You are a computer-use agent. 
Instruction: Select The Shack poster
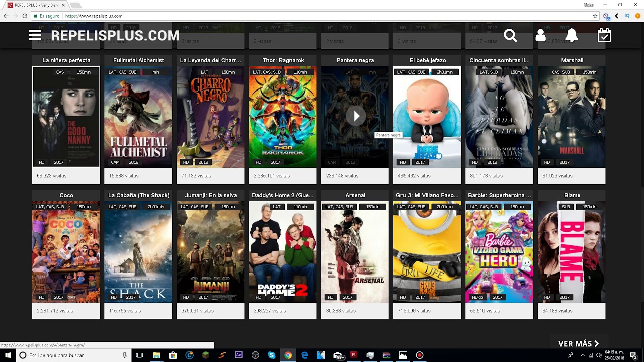(x=138, y=251)
